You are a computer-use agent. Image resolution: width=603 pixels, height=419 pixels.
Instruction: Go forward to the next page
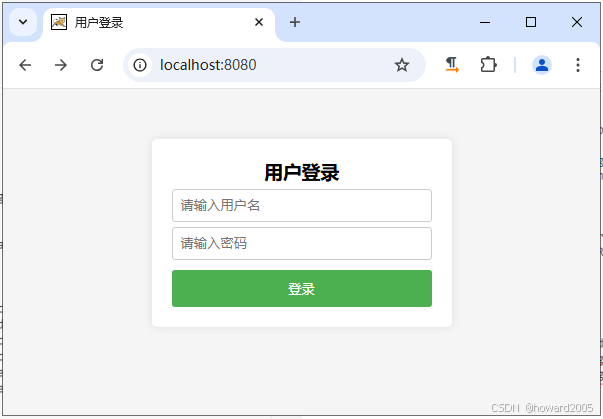click(x=61, y=65)
